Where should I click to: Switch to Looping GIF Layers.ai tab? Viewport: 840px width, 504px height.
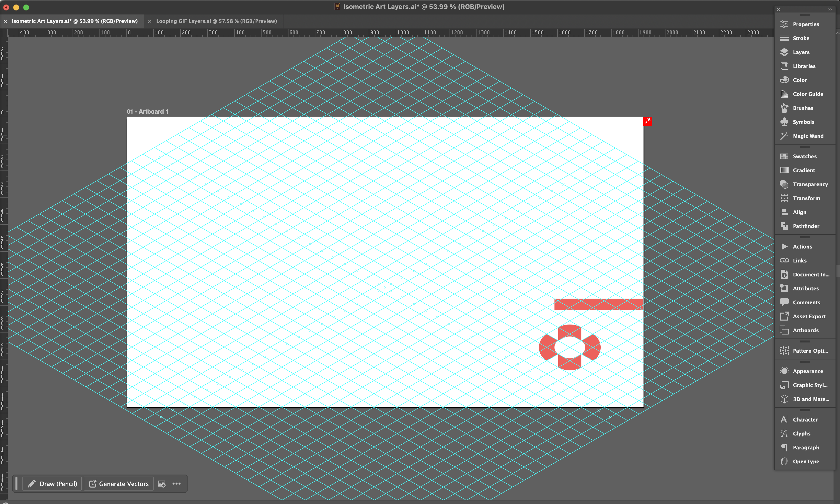pos(216,21)
